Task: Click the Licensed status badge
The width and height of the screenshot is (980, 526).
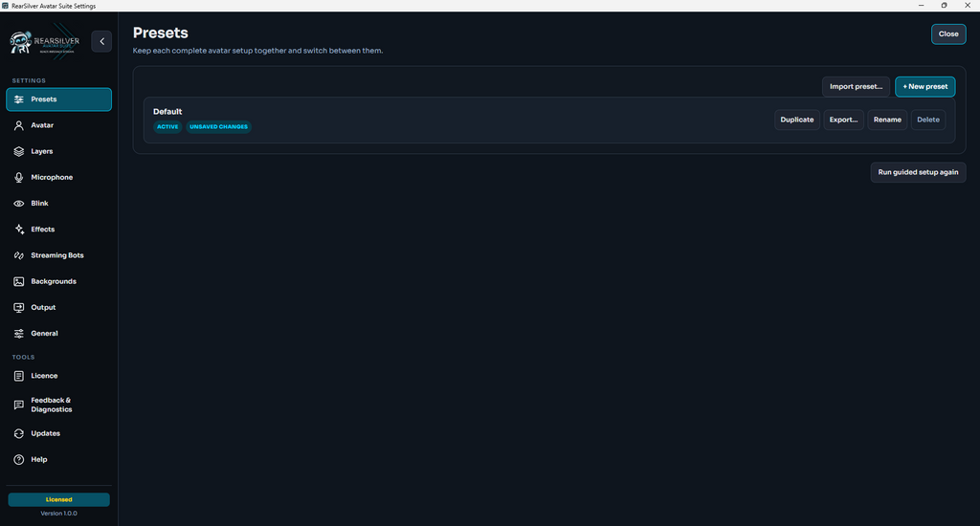Action: tap(58, 500)
